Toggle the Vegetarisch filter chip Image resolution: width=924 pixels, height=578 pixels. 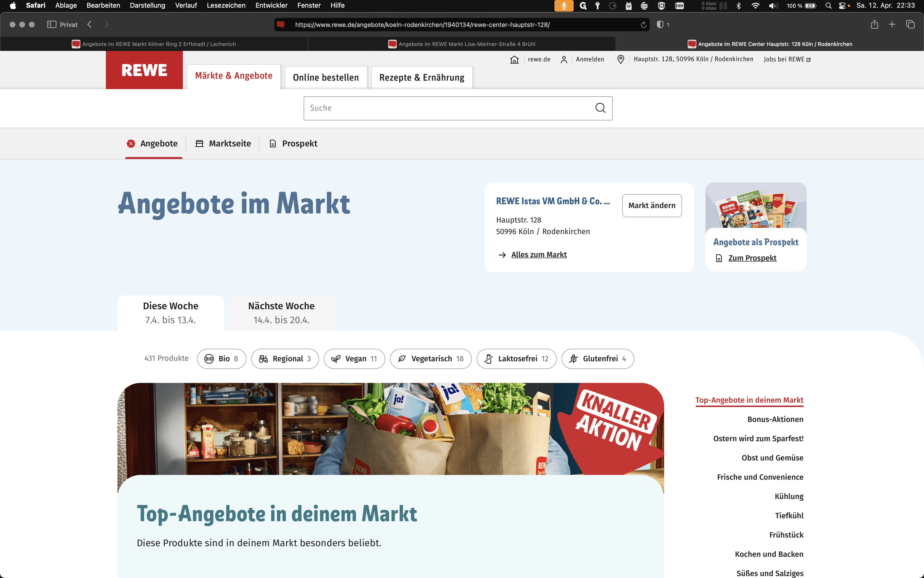point(431,359)
